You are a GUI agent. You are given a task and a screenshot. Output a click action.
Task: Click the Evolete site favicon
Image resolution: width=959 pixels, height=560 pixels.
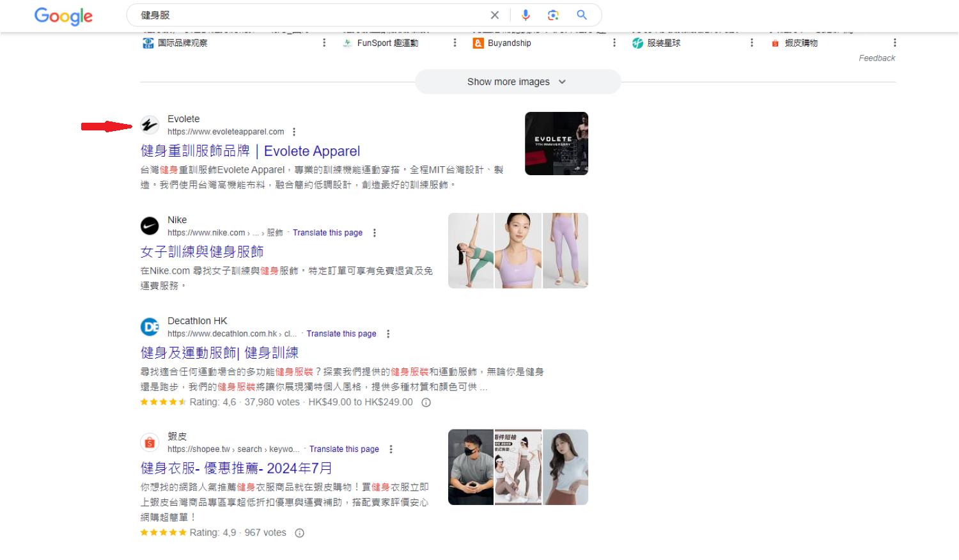coord(150,125)
